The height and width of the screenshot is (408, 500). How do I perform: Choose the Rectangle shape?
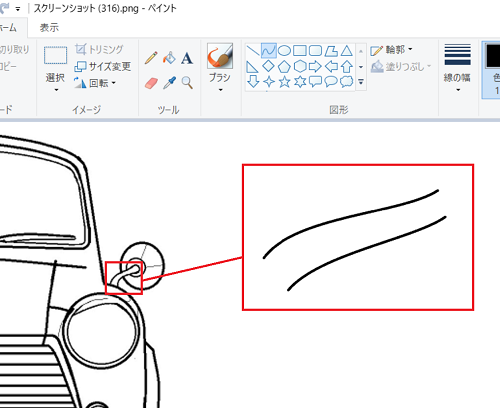pos(300,51)
